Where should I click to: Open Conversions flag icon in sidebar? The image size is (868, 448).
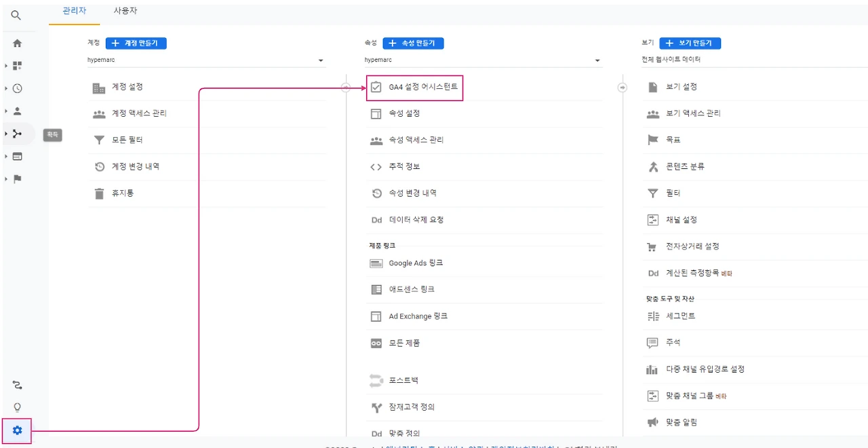coord(17,179)
